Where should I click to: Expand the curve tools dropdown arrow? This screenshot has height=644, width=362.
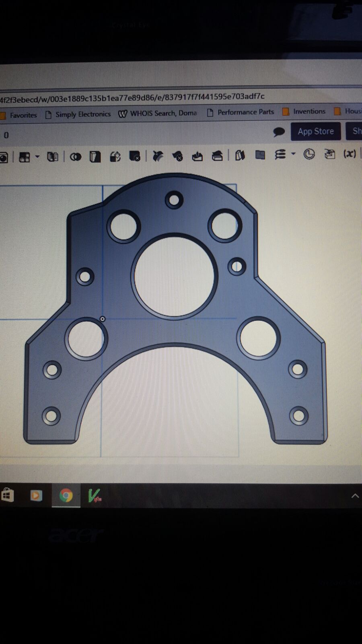pyautogui.click(x=293, y=154)
